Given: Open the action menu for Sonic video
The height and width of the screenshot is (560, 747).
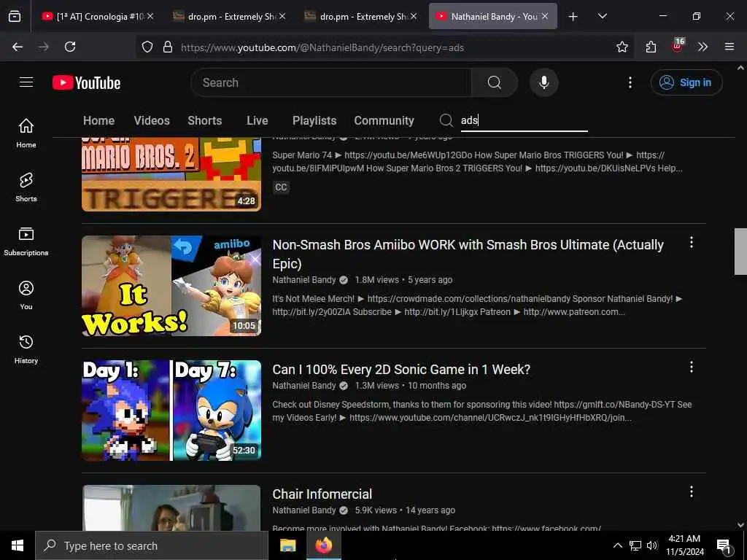Looking at the screenshot, I should pyautogui.click(x=692, y=367).
